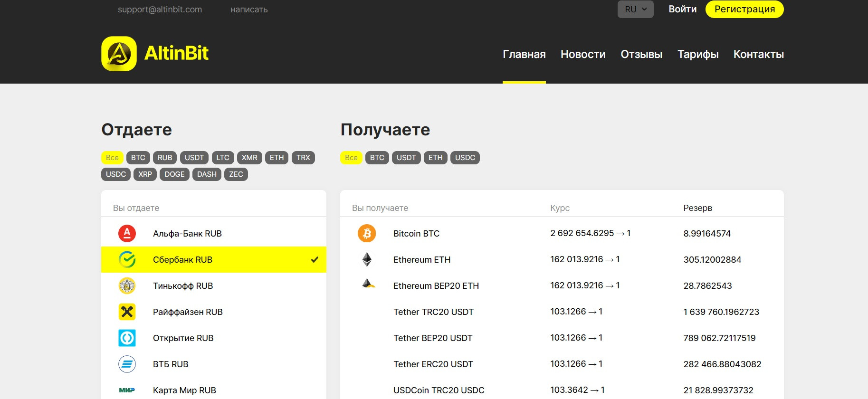The width and height of the screenshot is (868, 399).
Task: Choose Tether BEP20 USDT to receive
Action: [x=562, y=338]
